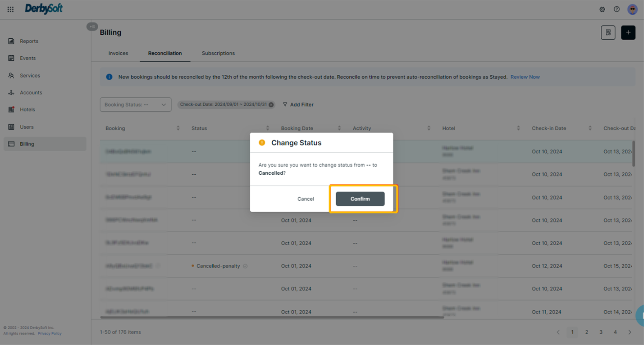Click the Accounts sidebar icon
The height and width of the screenshot is (345, 644).
pos(11,92)
